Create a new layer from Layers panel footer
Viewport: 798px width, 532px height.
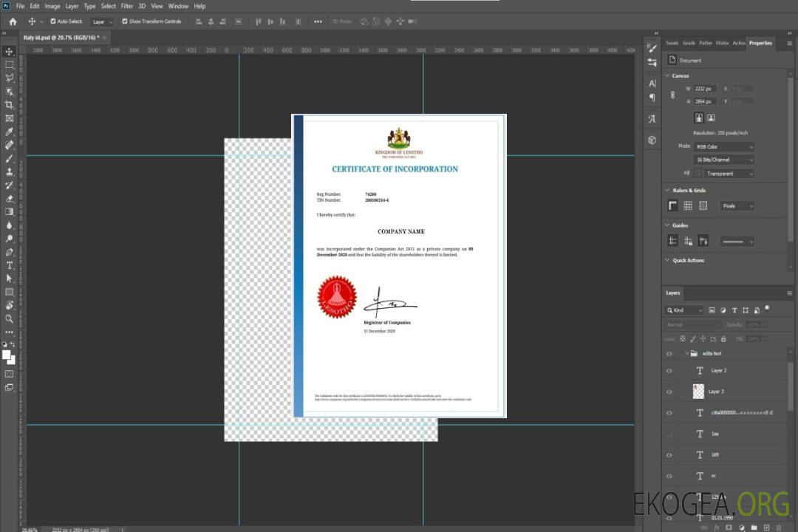[x=768, y=528]
